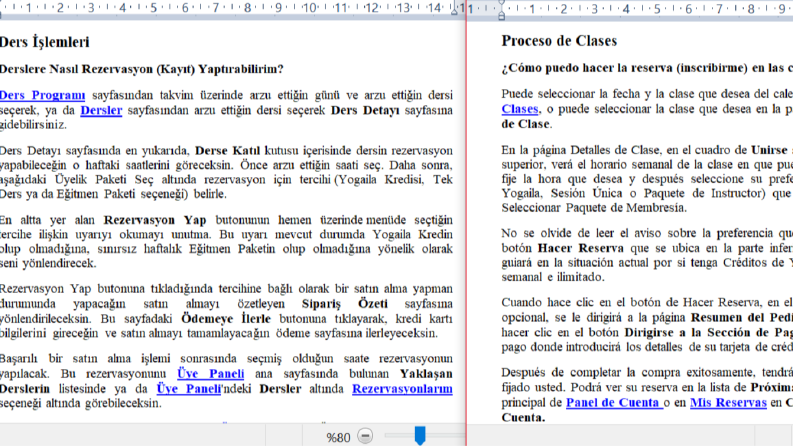Click the bold Ders Detayı text
This screenshot has width=793, height=446.
pyautogui.click(x=365, y=110)
